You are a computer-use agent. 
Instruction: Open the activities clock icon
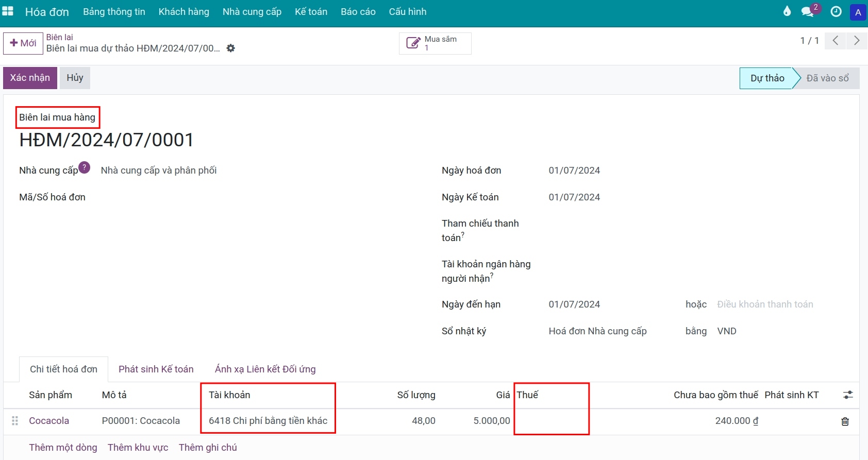pyautogui.click(x=836, y=11)
